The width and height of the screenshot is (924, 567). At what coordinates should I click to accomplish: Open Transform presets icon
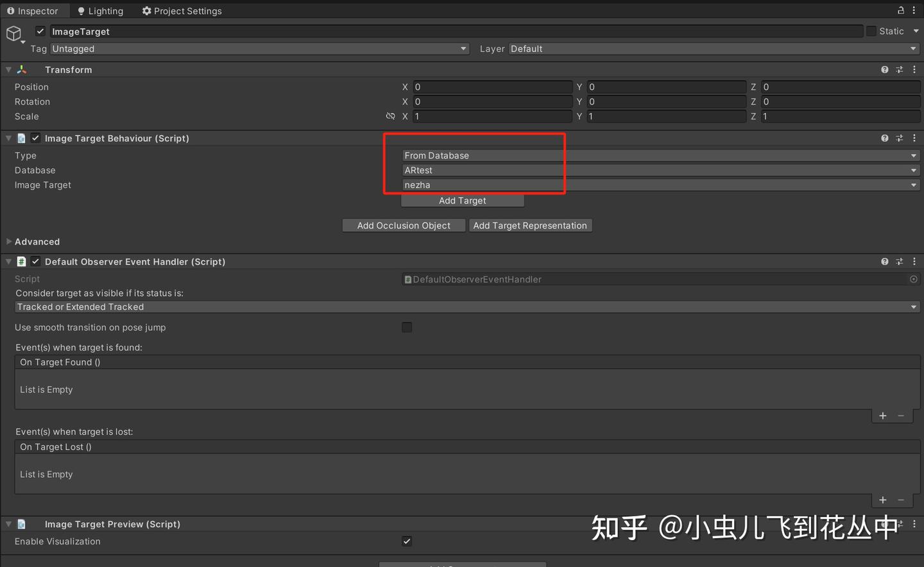click(x=899, y=69)
